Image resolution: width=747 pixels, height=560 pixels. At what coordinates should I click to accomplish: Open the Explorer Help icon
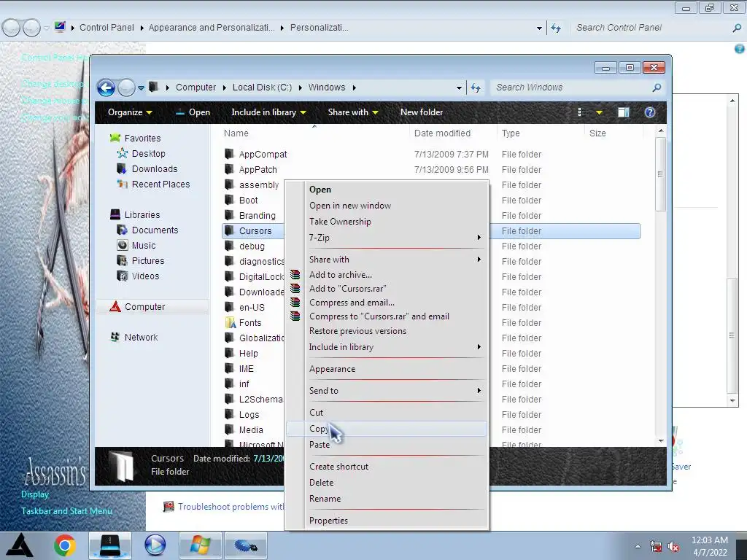650,112
